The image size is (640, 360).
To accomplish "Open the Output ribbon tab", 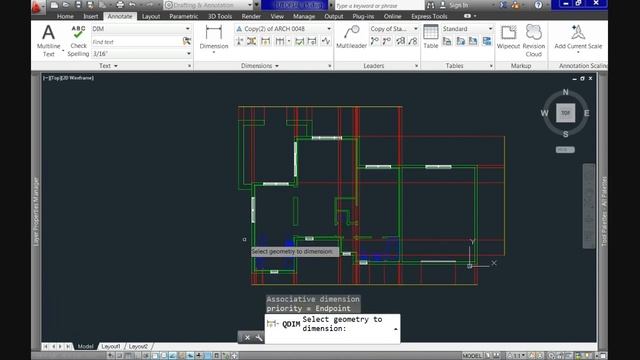I will point(333,16).
